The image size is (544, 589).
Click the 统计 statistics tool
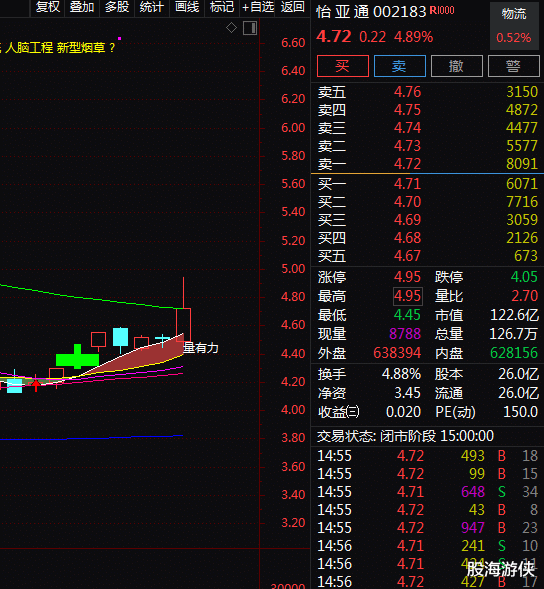[x=151, y=7]
